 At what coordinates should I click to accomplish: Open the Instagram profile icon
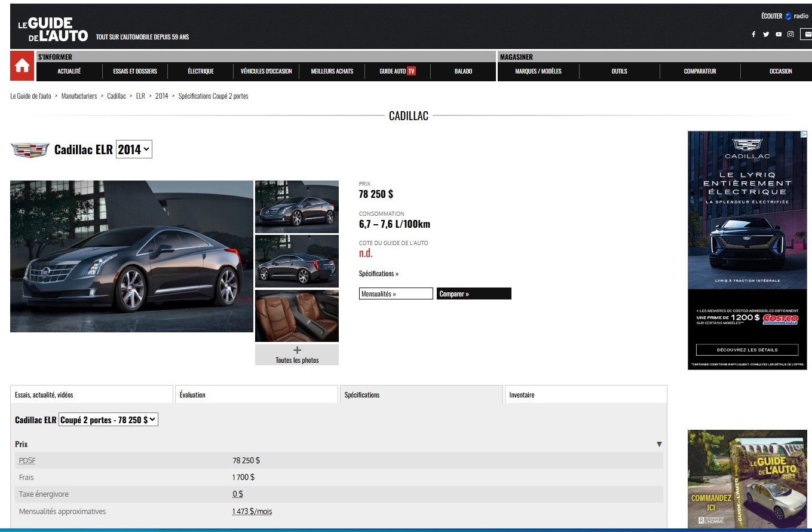pos(790,34)
